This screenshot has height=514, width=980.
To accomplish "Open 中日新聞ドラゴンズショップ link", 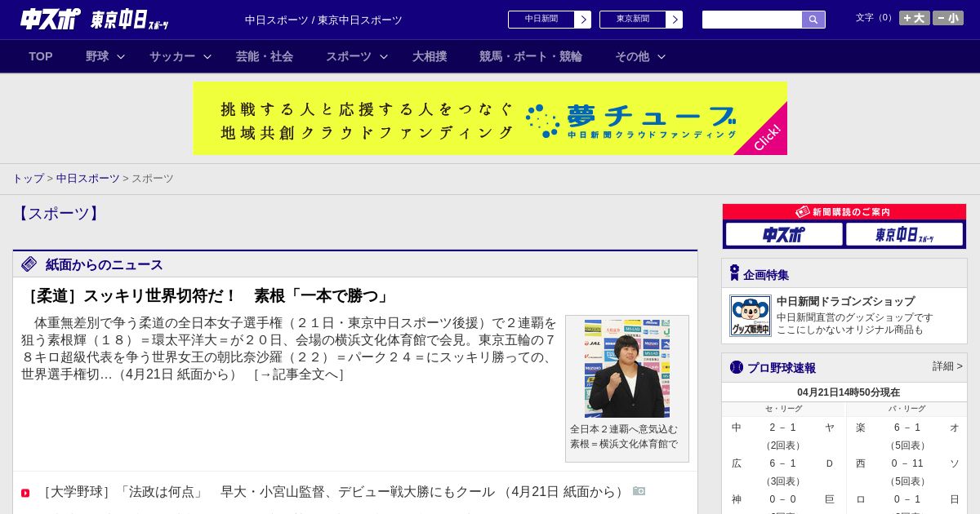I will pos(845,301).
